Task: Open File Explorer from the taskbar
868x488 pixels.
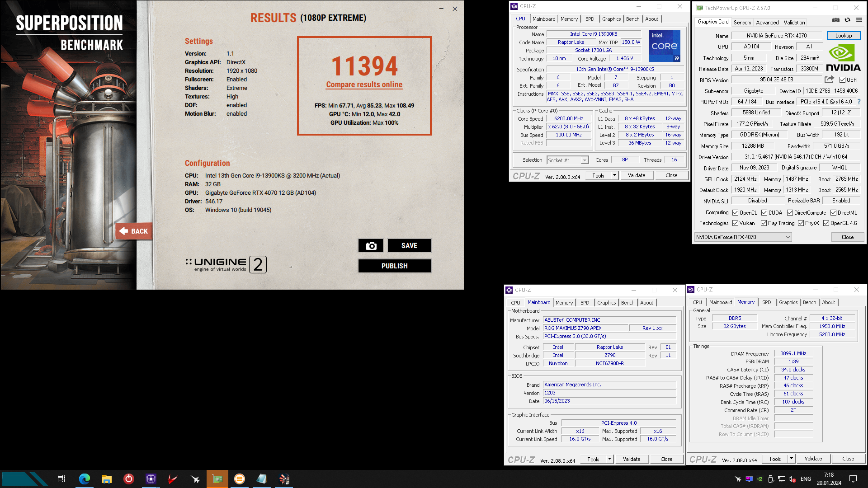Action: pyautogui.click(x=107, y=479)
